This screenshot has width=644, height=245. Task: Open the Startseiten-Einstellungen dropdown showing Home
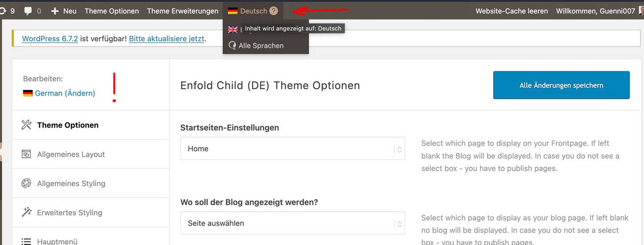[292, 149]
